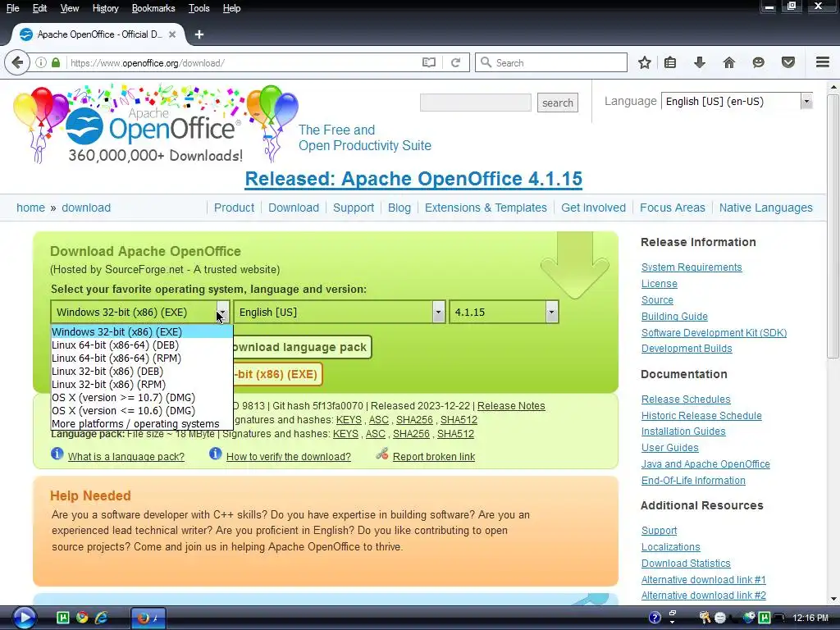Image resolution: width=840 pixels, height=630 pixels.
Task: Choose Linux 64-bit (x86-64) (DEB) option
Action: 142,345
